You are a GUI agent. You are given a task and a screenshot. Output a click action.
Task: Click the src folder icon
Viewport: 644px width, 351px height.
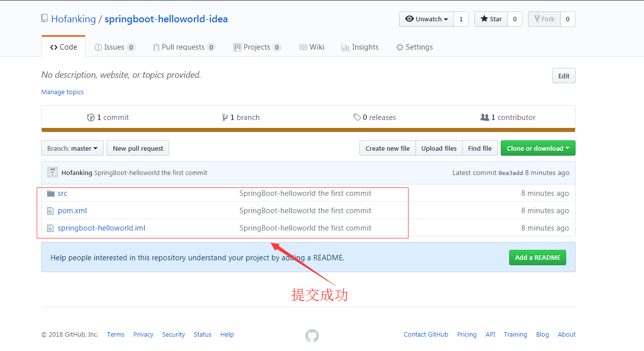pos(50,193)
